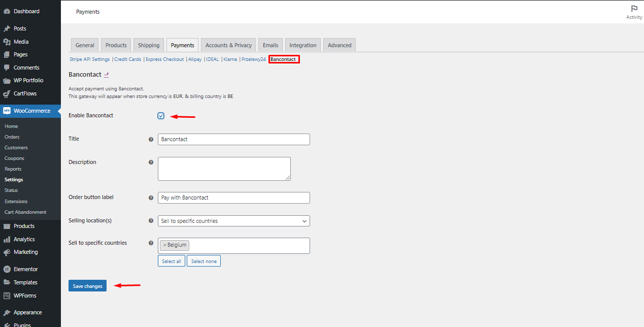The width and height of the screenshot is (644, 327).
Task: Click the Products box icon in sidebar
Action: pyautogui.click(x=7, y=226)
